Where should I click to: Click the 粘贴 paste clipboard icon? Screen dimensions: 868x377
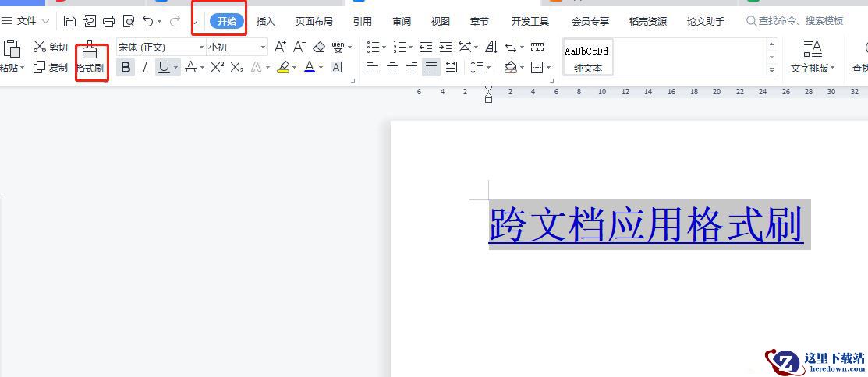tap(11, 48)
